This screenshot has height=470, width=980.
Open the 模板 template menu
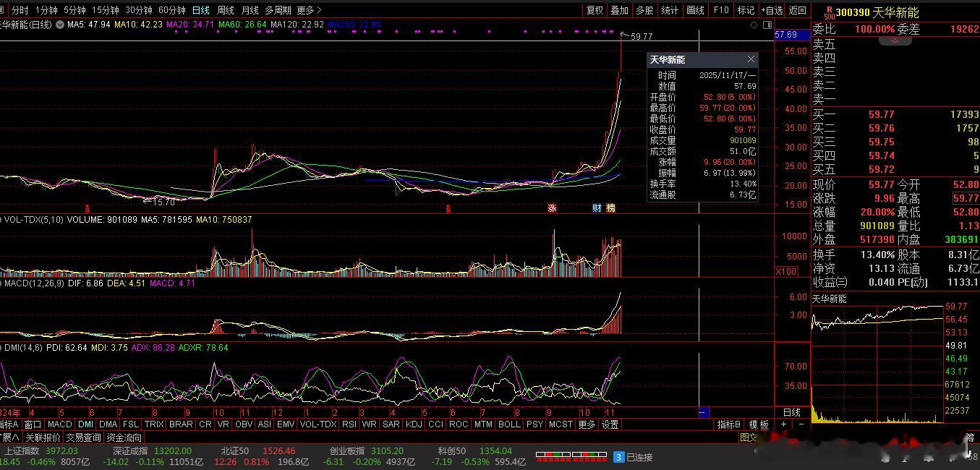[x=759, y=424]
